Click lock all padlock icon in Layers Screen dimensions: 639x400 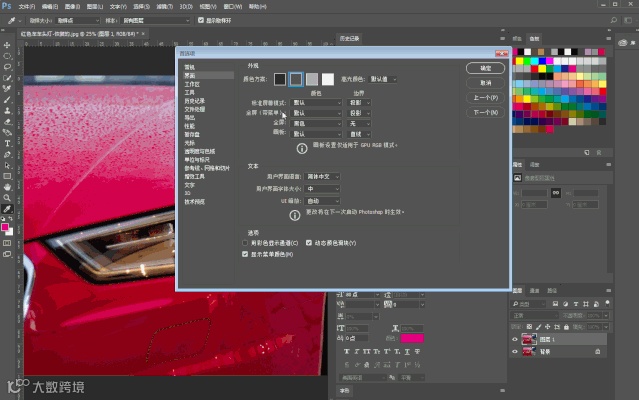(x=566, y=327)
